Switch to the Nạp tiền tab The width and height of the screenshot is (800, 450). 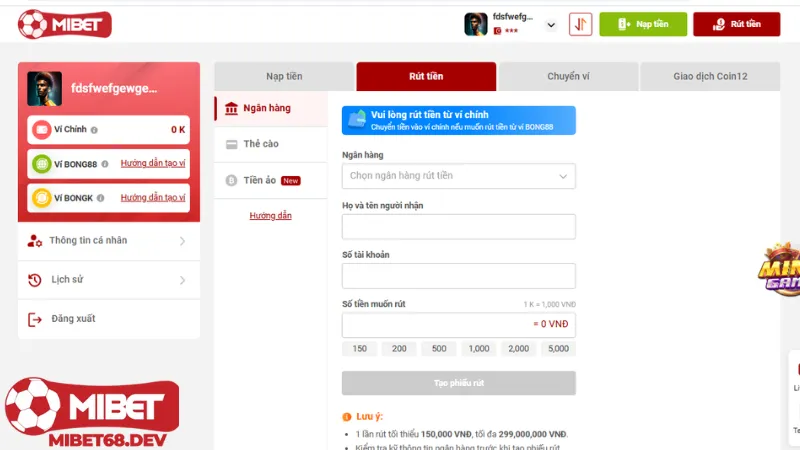tap(284, 77)
